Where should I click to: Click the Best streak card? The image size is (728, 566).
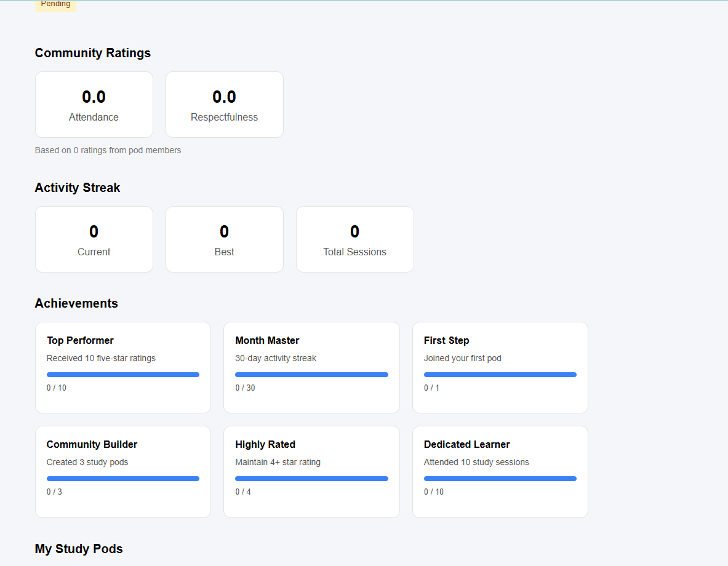[225, 239]
